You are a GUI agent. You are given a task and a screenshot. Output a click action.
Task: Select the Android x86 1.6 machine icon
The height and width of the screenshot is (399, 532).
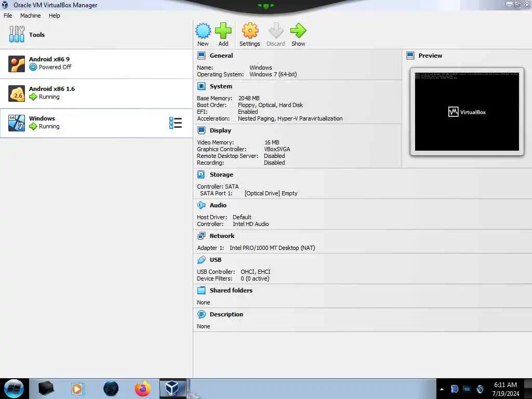tap(17, 94)
